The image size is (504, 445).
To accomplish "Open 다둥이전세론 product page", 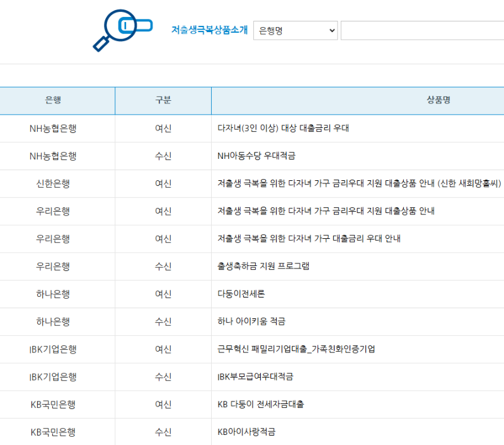I will [x=243, y=294].
